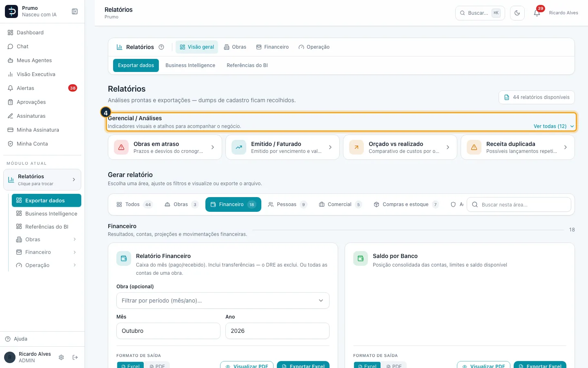Open notifications bell icon
This screenshot has height=368, width=588.
[x=537, y=13]
